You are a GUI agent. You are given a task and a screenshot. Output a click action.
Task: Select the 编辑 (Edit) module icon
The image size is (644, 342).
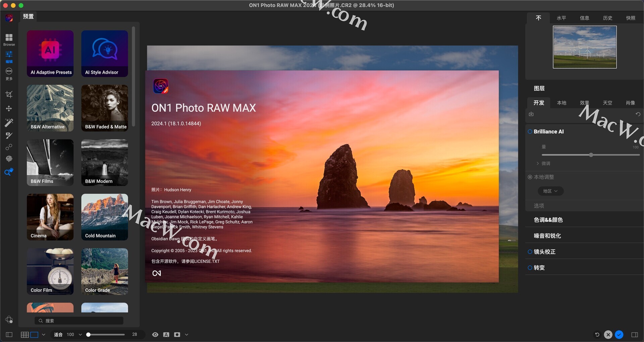click(x=9, y=57)
